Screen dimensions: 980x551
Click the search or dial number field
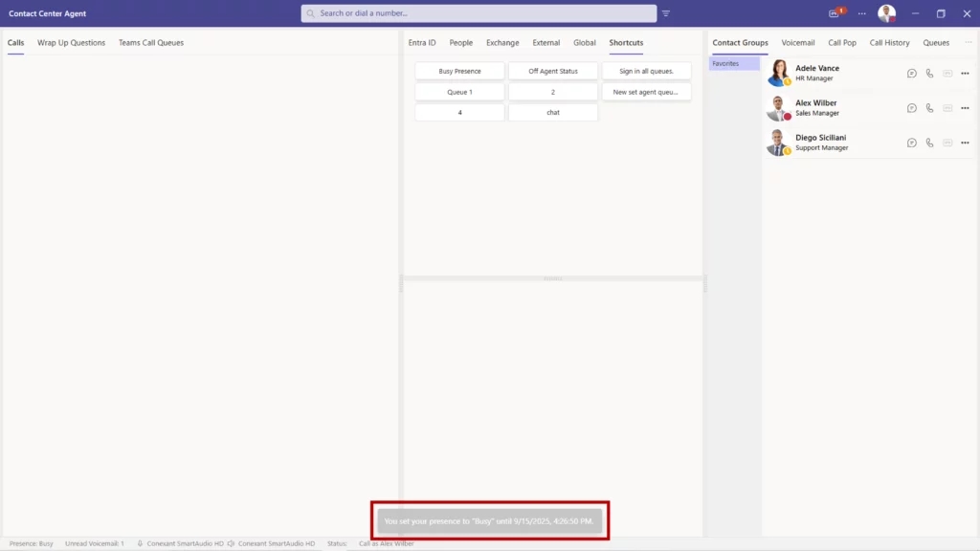(479, 13)
